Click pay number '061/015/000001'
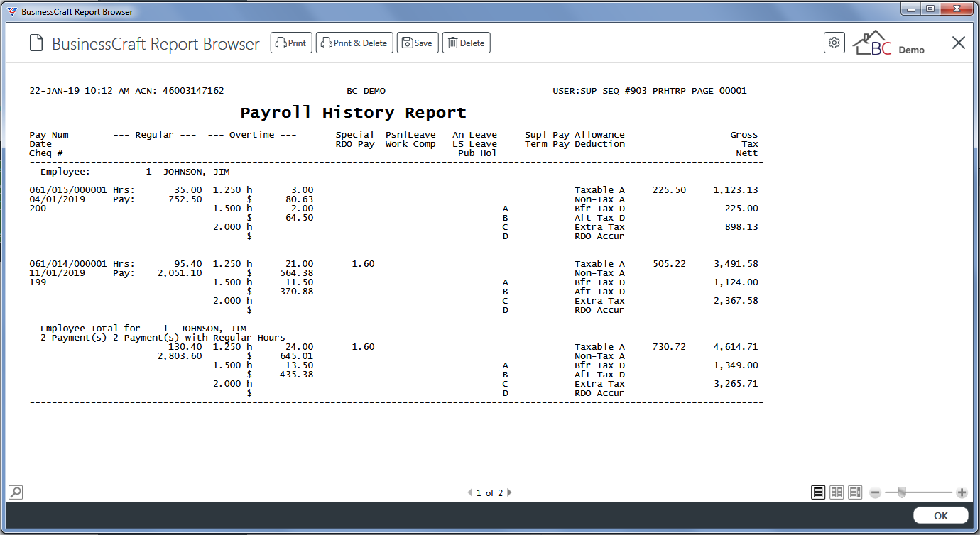Viewport: 980px width, 535px height. [x=68, y=190]
